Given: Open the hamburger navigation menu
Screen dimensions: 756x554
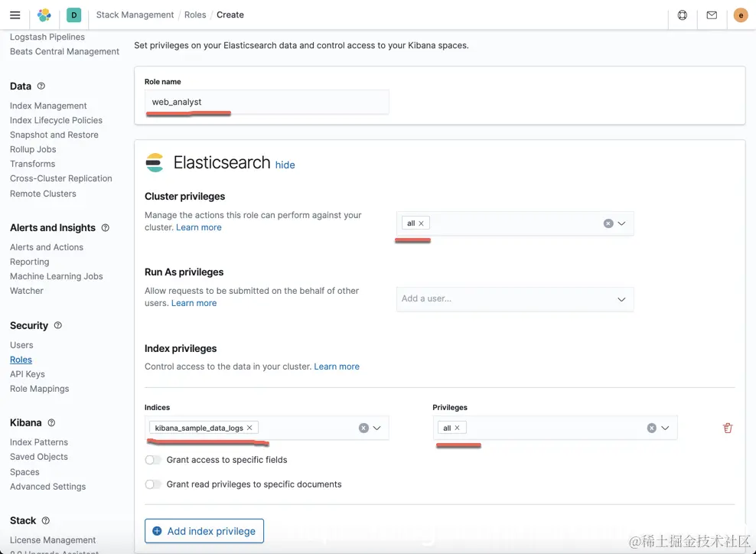Looking at the screenshot, I should pos(15,15).
